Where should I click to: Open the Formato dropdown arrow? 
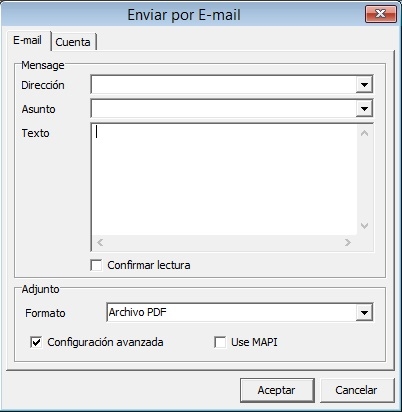364,313
